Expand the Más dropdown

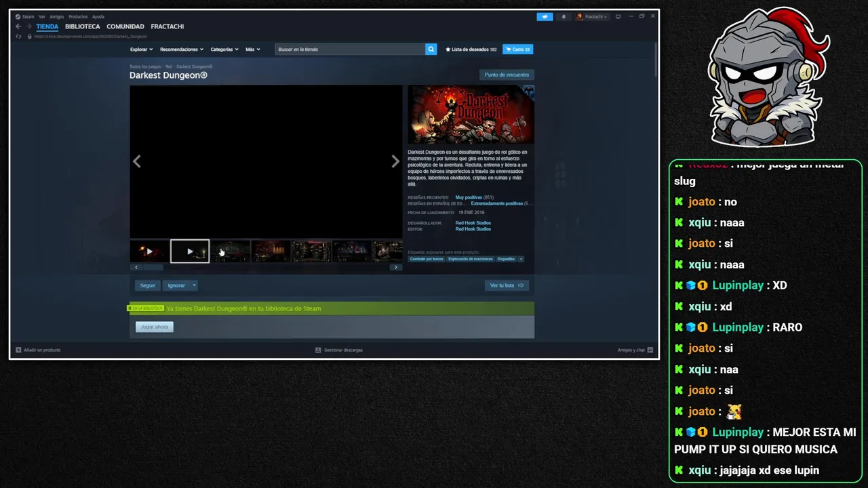pyautogui.click(x=253, y=49)
